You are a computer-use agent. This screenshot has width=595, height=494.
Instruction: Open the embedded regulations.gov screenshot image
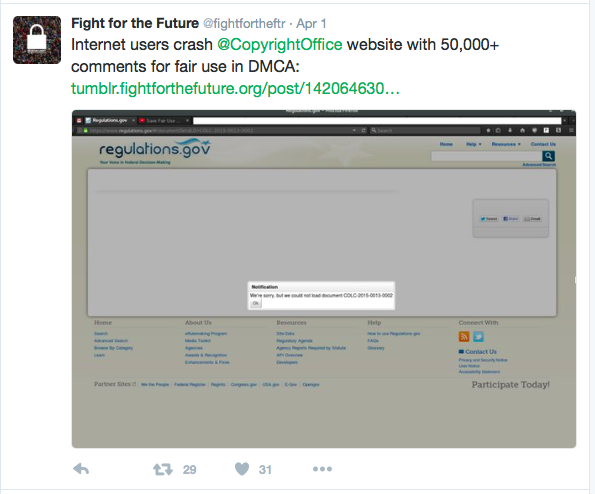pyautogui.click(x=324, y=279)
